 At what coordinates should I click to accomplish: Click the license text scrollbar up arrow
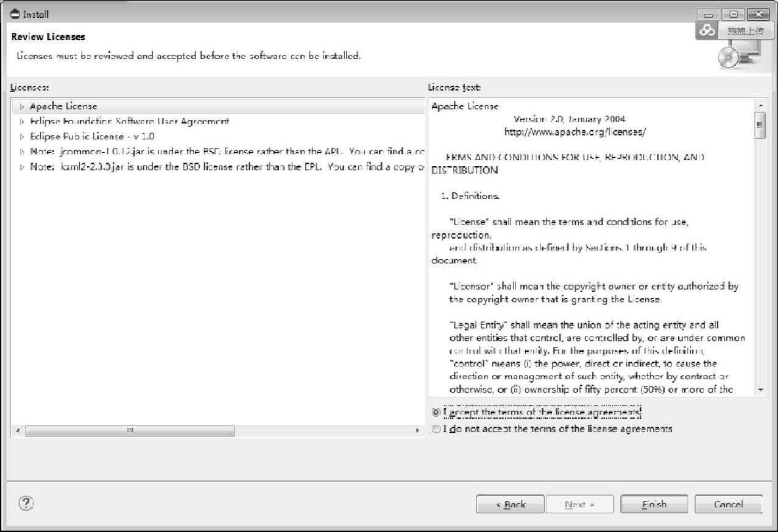(x=760, y=106)
